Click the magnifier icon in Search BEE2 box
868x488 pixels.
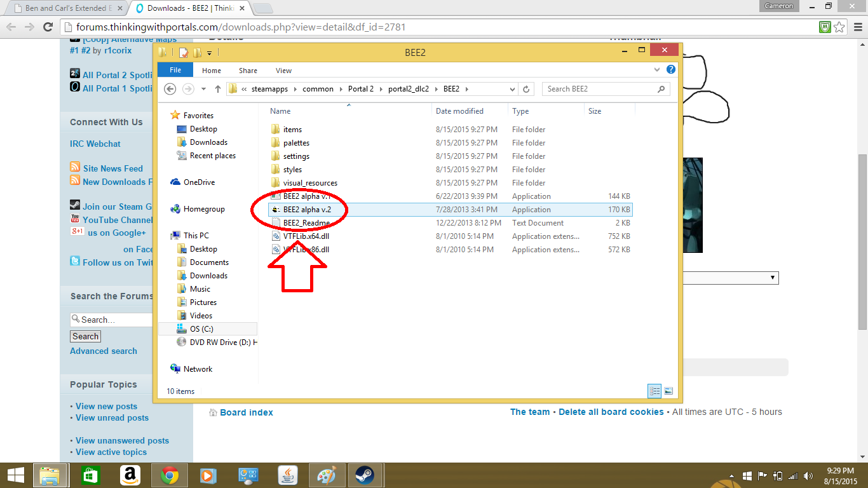[x=661, y=89]
